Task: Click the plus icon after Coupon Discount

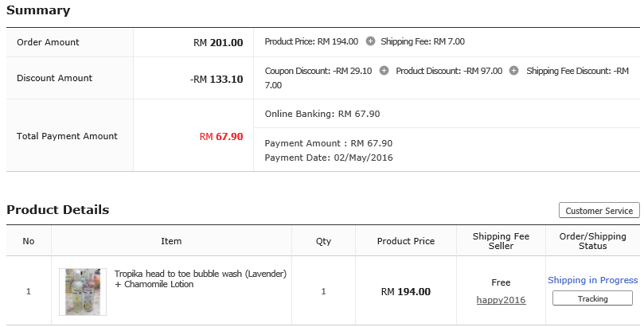Action: click(x=384, y=71)
